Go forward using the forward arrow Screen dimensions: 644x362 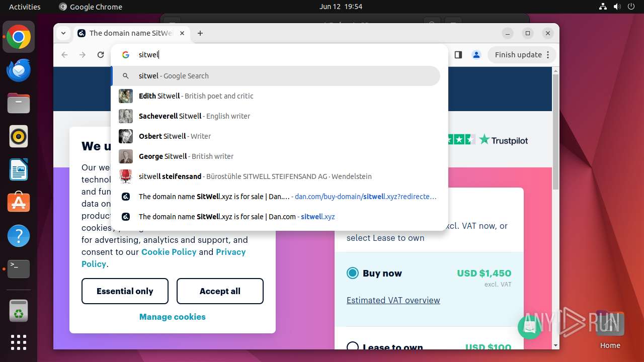pos(83,55)
